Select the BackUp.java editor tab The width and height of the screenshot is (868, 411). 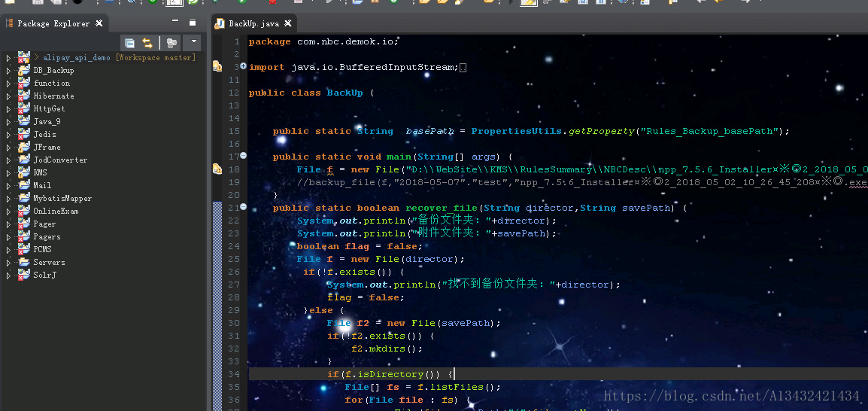(x=251, y=24)
